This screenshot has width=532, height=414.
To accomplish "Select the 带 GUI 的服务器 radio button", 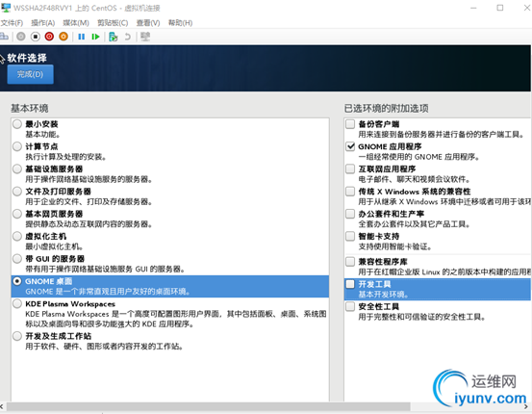I will pyautogui.click(x=17, y=258).
